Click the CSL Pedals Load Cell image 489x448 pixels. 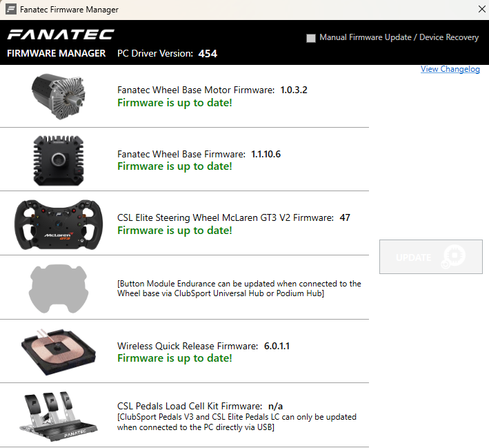(59, 415)
